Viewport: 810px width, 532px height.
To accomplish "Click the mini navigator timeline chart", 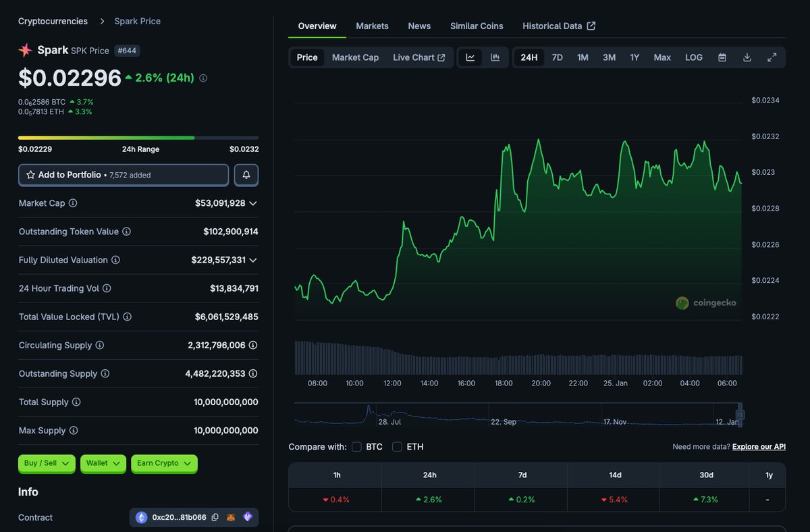I will (x=518, y=415).
